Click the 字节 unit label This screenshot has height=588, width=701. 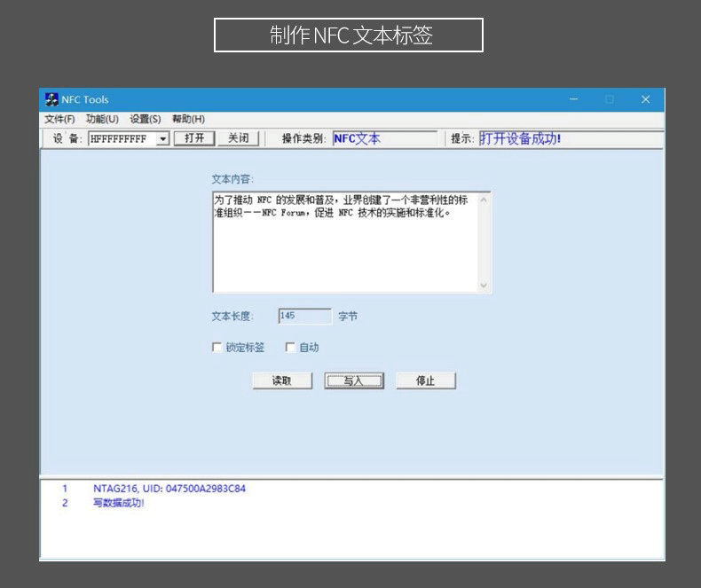pos(348,317)
